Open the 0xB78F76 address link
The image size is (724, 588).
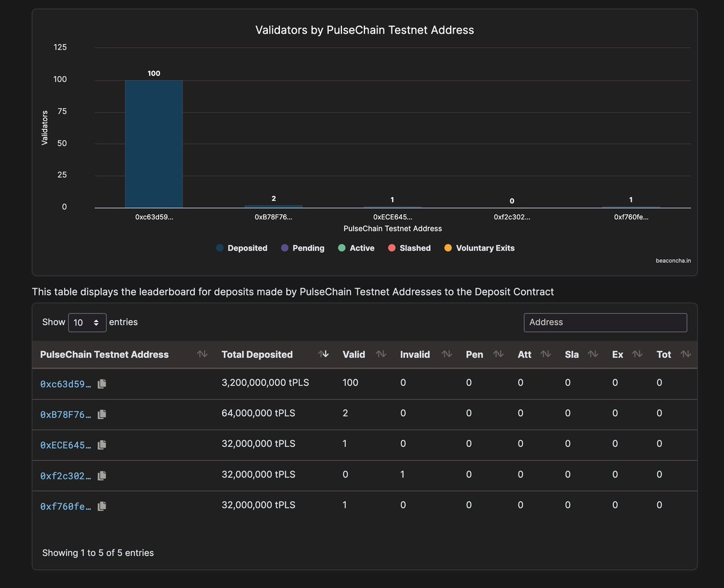[66, 414]
